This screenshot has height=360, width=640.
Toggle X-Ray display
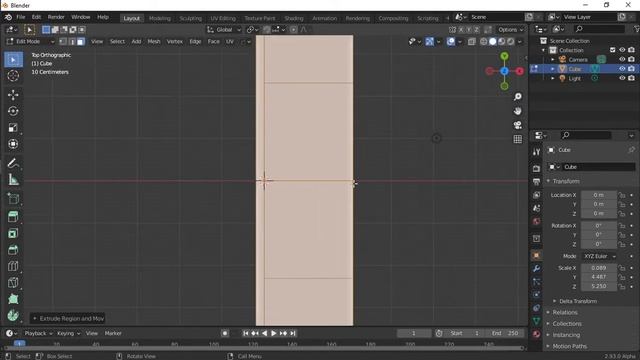click(x=471, y=42)
